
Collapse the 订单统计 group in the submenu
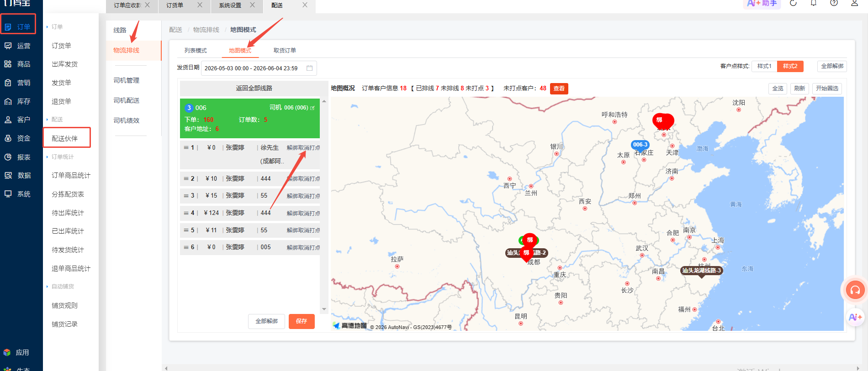[60, 157]
